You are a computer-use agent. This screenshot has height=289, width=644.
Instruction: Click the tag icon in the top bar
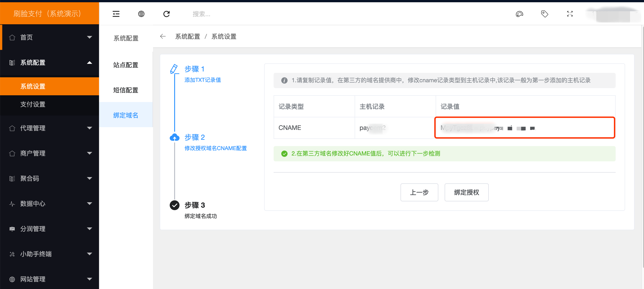coord(545,14)
